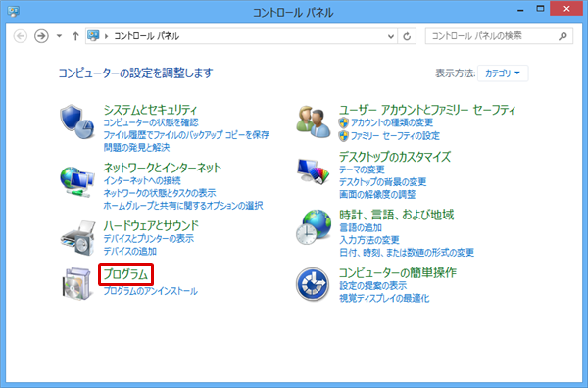The height and width of the screenshot is (388, 588).
Task: Click アカウントの種類の変更 link
Action: (x=392, y=122)
